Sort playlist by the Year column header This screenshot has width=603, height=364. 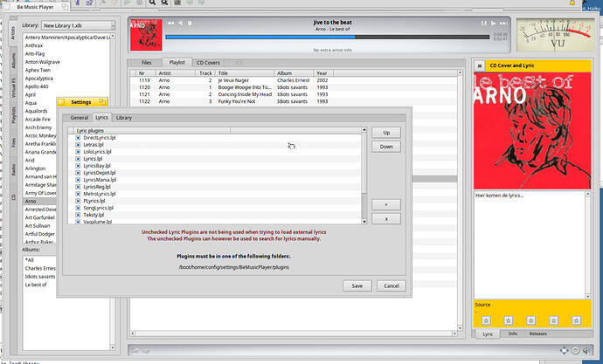pyautogui.click(x=323, y=73)
